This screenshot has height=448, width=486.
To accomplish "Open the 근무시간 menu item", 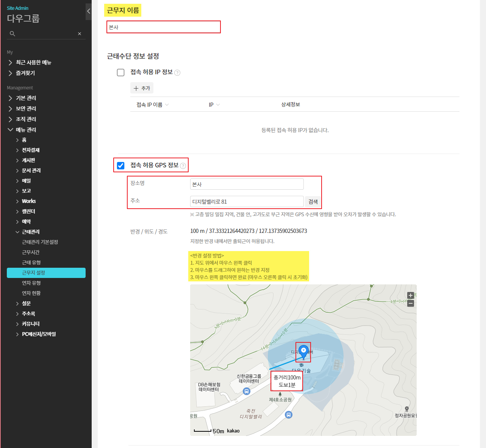I will pyautogui.click(x=31, y=252).
